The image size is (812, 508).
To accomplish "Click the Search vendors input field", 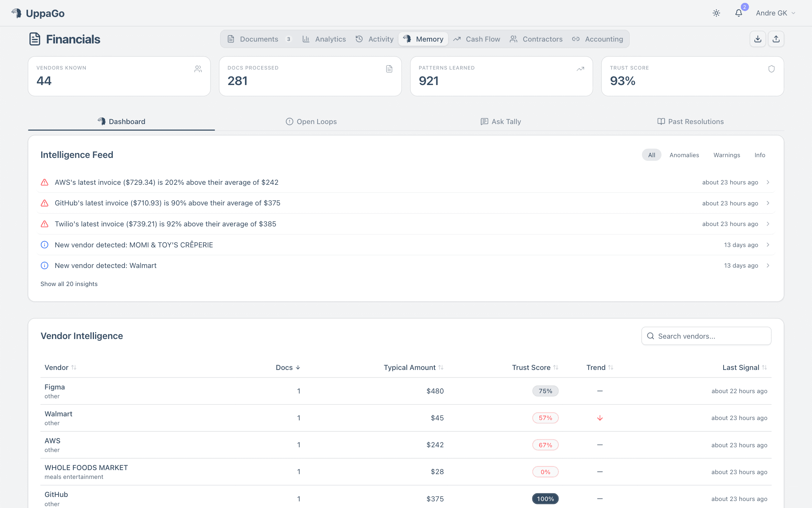I will pyautogui.click(x=706, y=336).
